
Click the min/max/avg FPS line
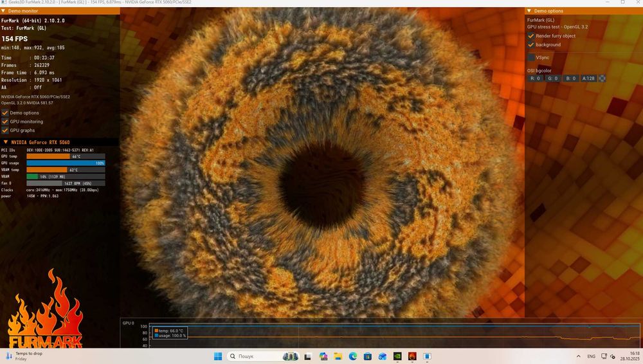33,48
